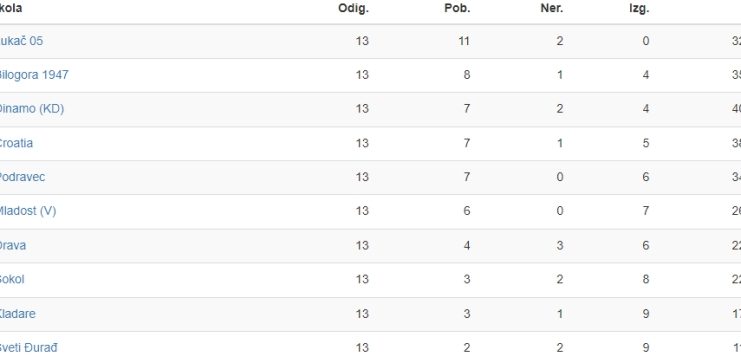Open the Dinamo (KD) team link
Viewport: 741px width, 363px height.
tap(32, 109)
